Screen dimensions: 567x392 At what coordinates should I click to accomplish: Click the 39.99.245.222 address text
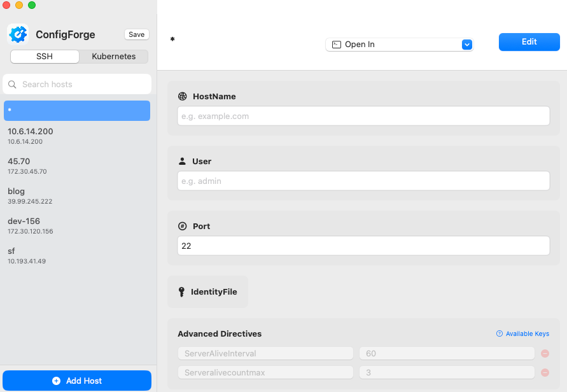[30, 202]
